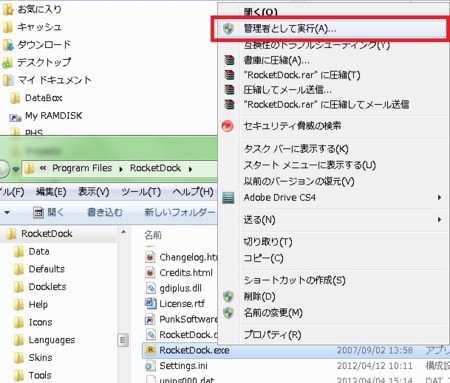This screenshot has width=450, height=383.
Task: Open the back-history dropdown arrow
Action: click(x=16, y=169)
